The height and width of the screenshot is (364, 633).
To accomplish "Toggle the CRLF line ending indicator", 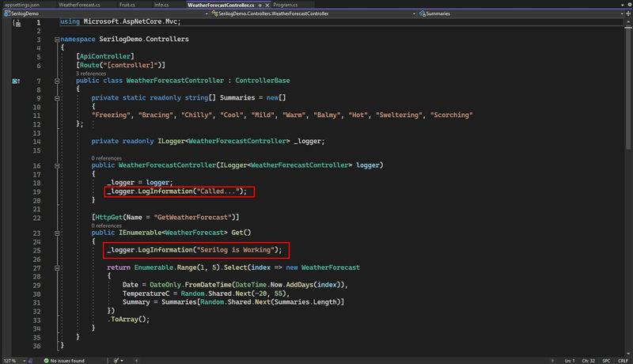I will (x=623, y=360).
